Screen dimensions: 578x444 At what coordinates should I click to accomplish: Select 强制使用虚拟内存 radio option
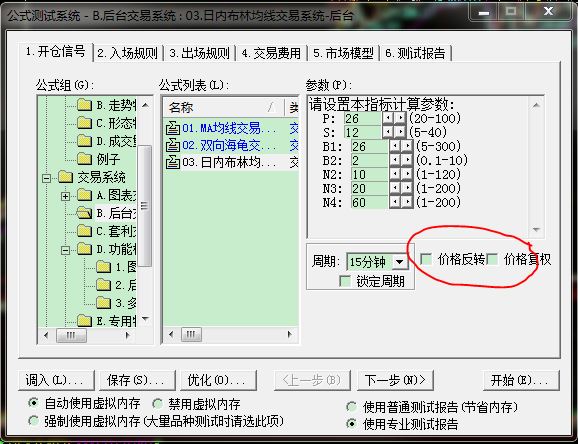(33, 420)
